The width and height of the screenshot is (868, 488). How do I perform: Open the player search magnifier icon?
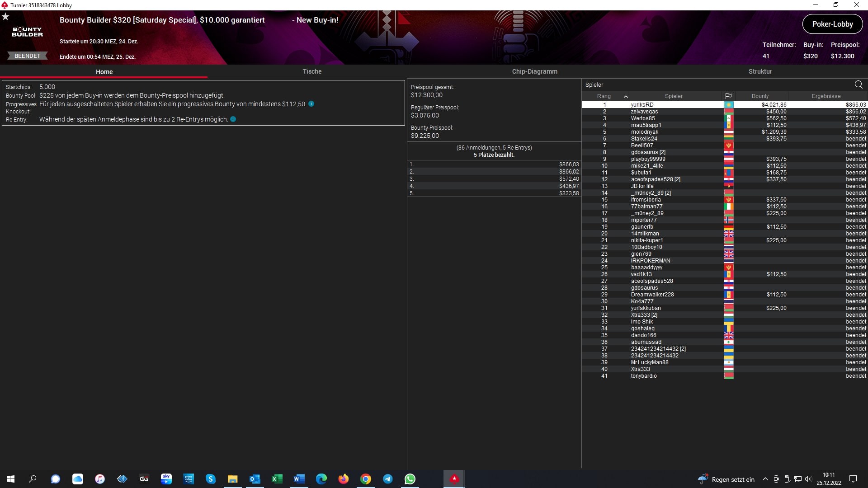pyautogui.click(x=858, y=84)
